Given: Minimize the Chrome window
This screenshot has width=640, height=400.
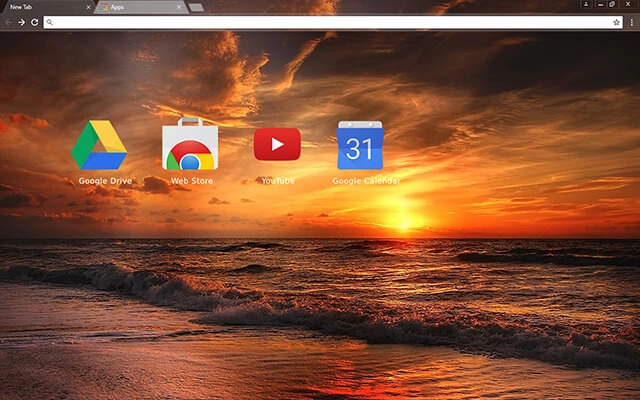Looking at the screenshot, I should (x=600, y=4).
